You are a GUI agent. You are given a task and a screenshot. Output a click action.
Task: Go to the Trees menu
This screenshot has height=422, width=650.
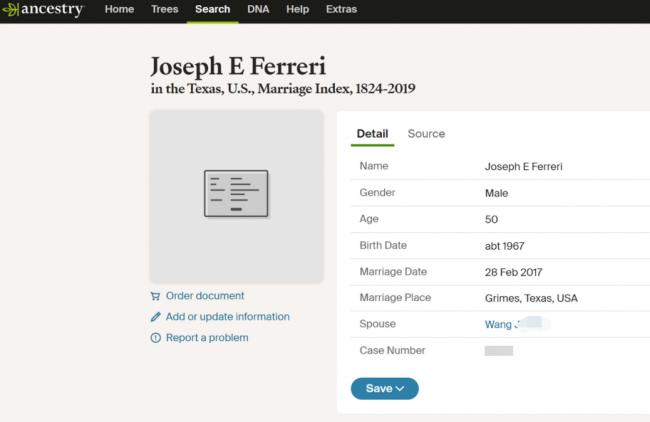point(164,9)
